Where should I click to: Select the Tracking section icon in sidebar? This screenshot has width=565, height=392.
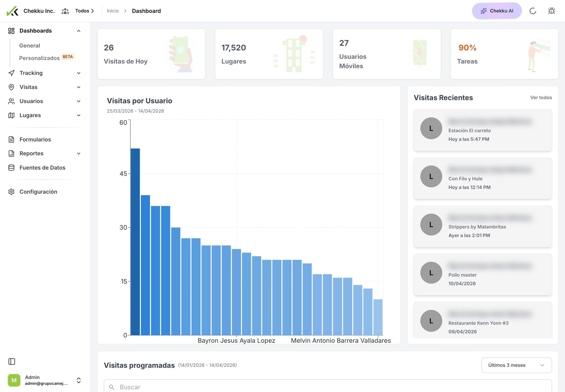pyautogui.click(x=11, y=73)
